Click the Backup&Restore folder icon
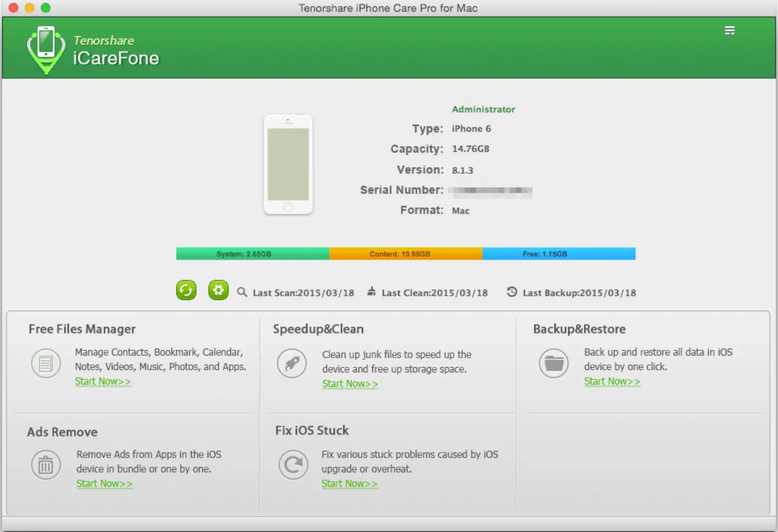 (x=554, y=363)
